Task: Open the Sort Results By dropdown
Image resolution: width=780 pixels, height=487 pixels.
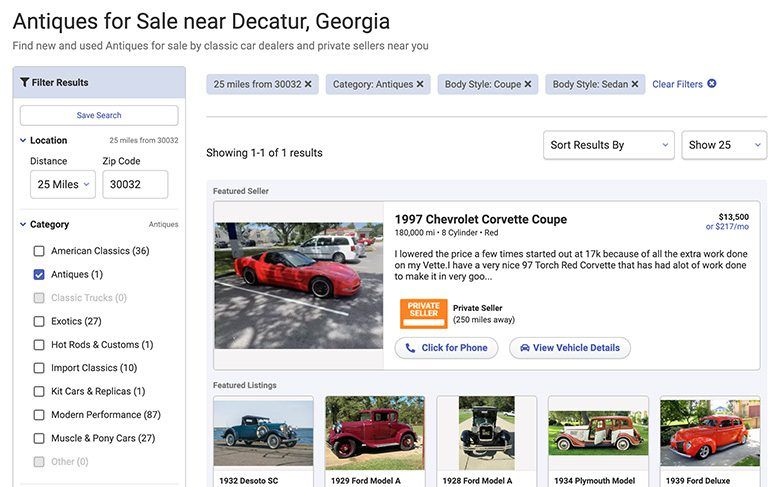Action: pyautogui.click(x=609, y=145)
